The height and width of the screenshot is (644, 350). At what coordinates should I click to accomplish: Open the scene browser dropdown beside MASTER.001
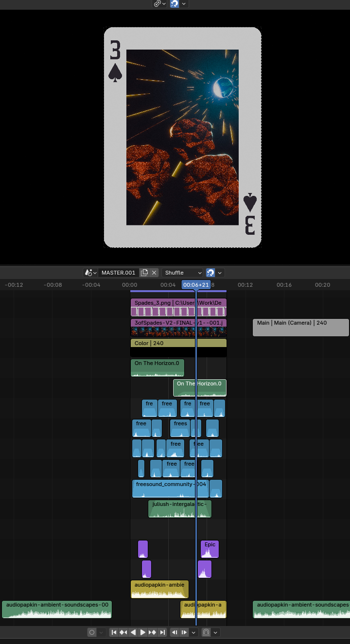(x=90, y=273)
